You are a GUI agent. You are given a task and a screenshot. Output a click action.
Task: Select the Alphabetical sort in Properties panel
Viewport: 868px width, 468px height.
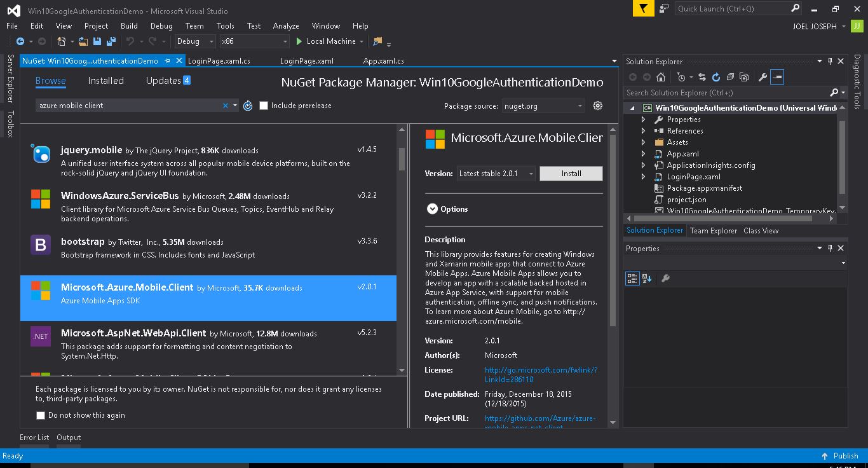[x=647, y=279]
